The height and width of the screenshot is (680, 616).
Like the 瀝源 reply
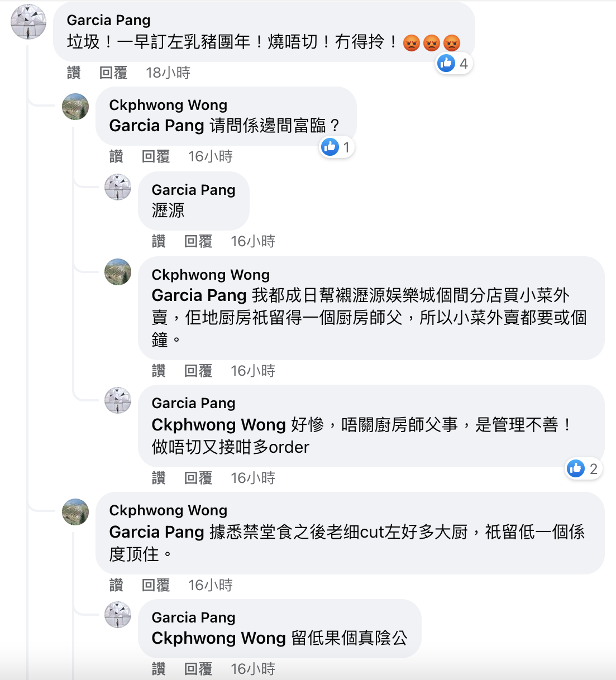click(159, 241)
